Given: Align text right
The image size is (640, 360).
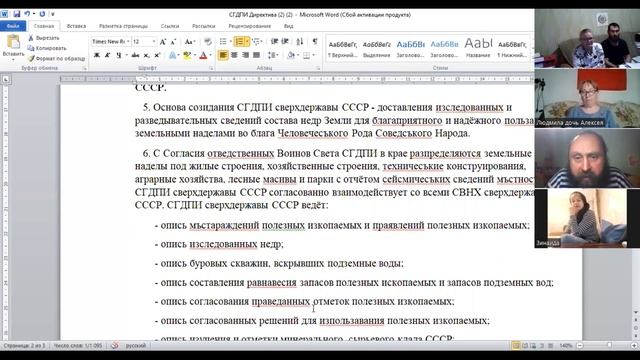Looking at the screenshot, I should (x=245, y=55).
